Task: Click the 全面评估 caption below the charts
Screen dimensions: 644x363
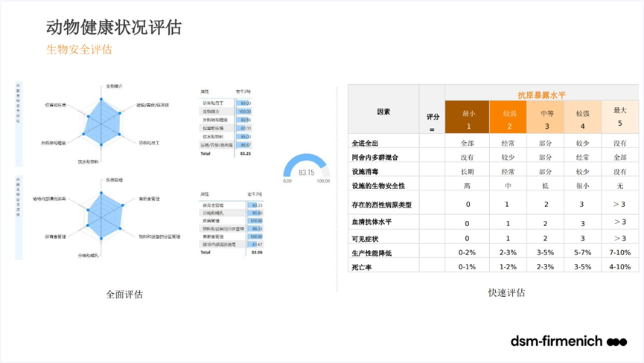Action: tap(124, 295)
